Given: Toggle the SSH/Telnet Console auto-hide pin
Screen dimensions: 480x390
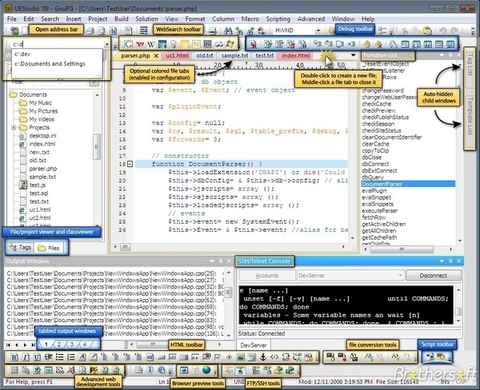Looking at the screenshot, I should click(450, 261).
